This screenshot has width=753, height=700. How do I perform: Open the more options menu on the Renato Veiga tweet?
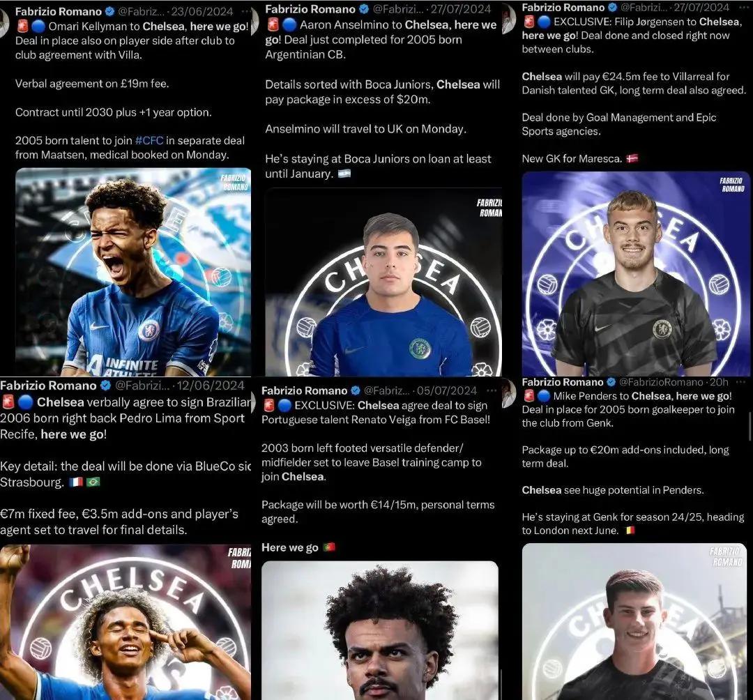(x=492, y=390)
